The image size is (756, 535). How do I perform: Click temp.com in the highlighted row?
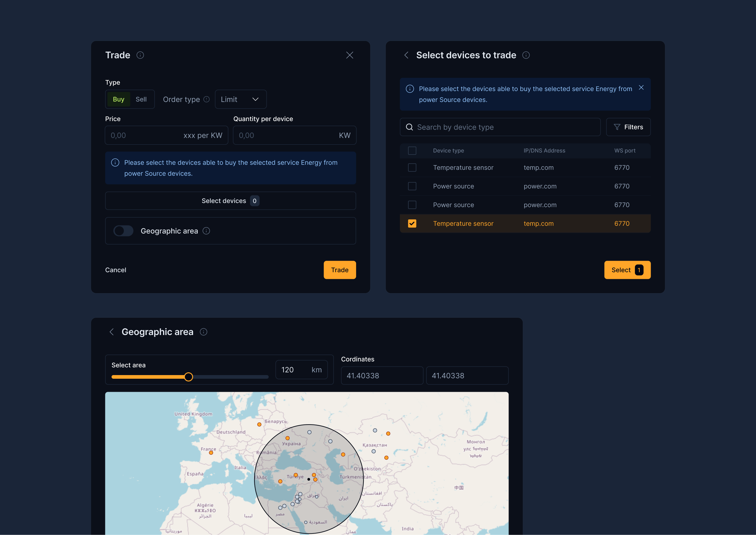pos(539,223)
